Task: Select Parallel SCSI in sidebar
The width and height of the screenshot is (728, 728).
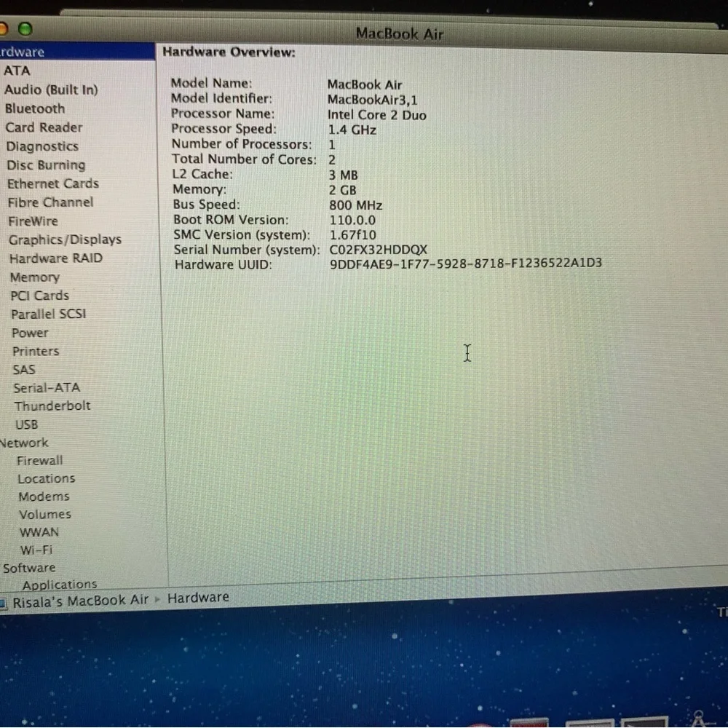Action: tap(48, 314)
